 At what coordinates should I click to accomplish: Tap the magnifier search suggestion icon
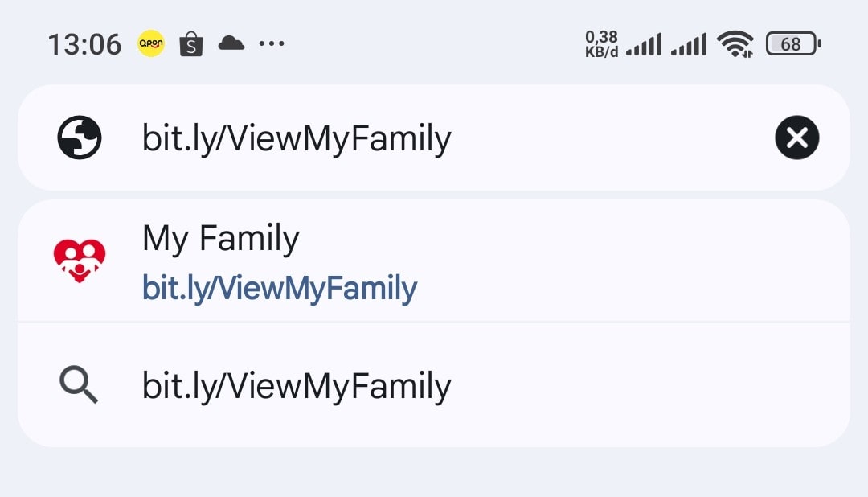coord(80,385)
